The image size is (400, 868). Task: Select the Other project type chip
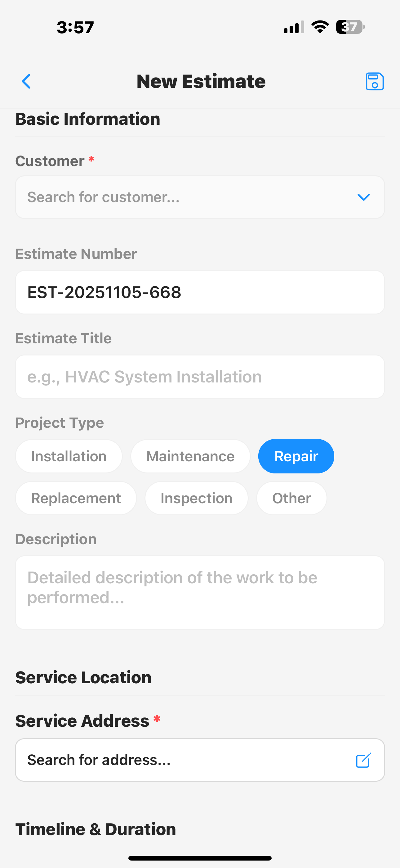(x=291, y=498)
